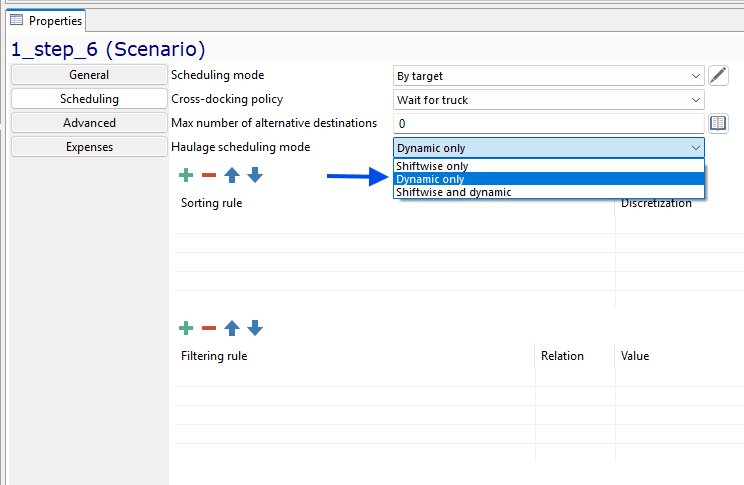Add a filtering rule with green plus

[x=186, y=328]
